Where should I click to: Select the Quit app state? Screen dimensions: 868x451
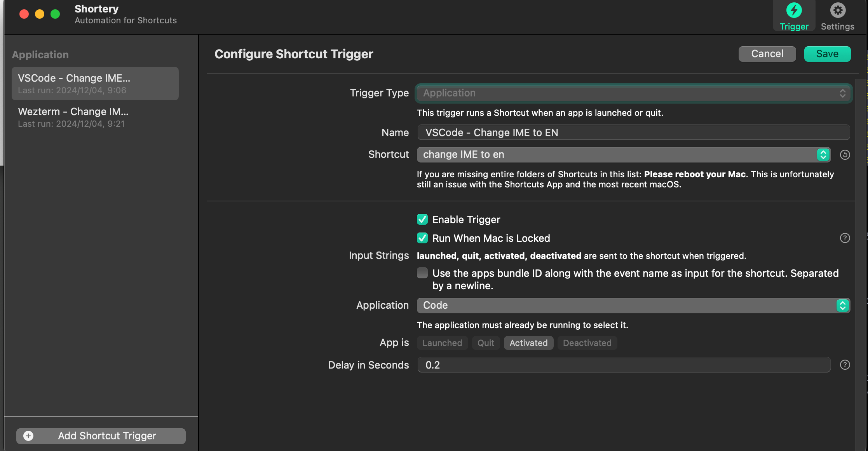[486, 343]
